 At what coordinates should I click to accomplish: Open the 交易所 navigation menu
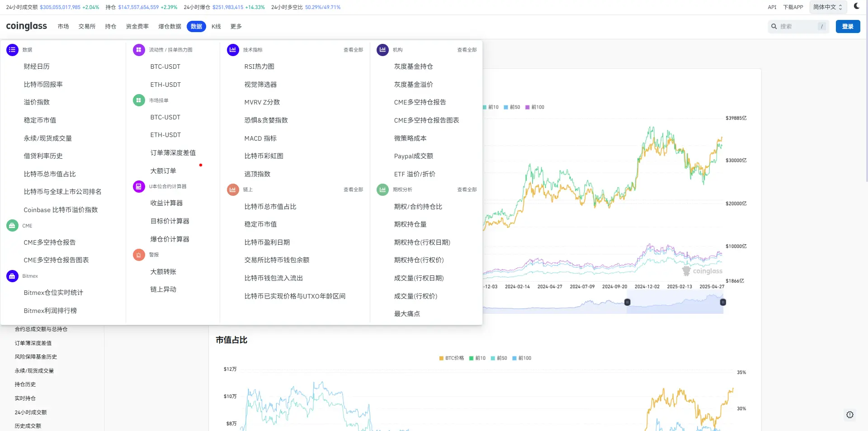tap(87, 27)
